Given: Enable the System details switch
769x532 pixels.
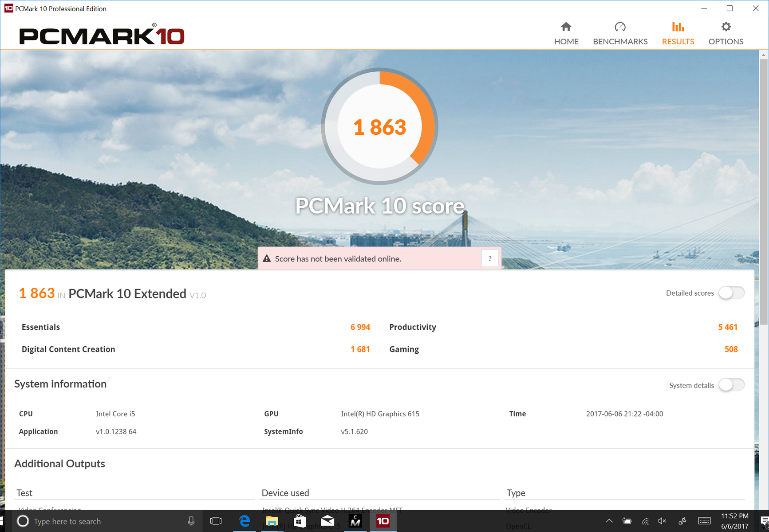Looking at the screenshot, I should pyautogui.click(x=731, y=385).
